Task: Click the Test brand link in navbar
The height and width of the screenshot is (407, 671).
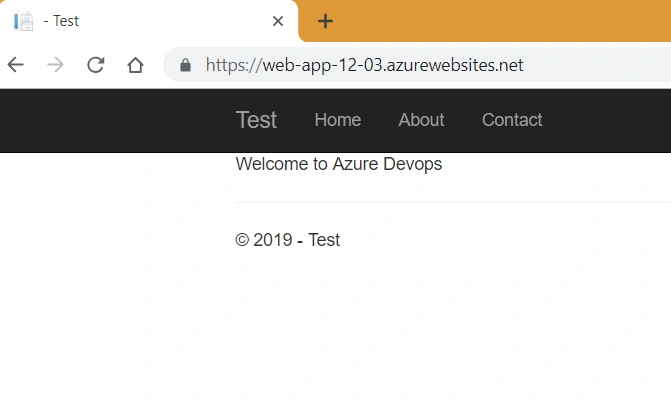Action: point(256,120)
